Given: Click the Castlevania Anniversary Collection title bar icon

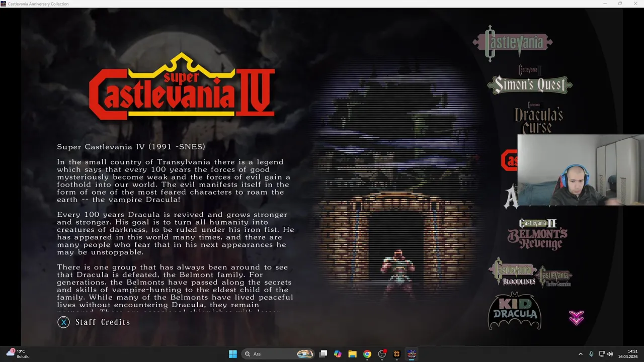Looking at the screenshot, I should coord(4,4).
